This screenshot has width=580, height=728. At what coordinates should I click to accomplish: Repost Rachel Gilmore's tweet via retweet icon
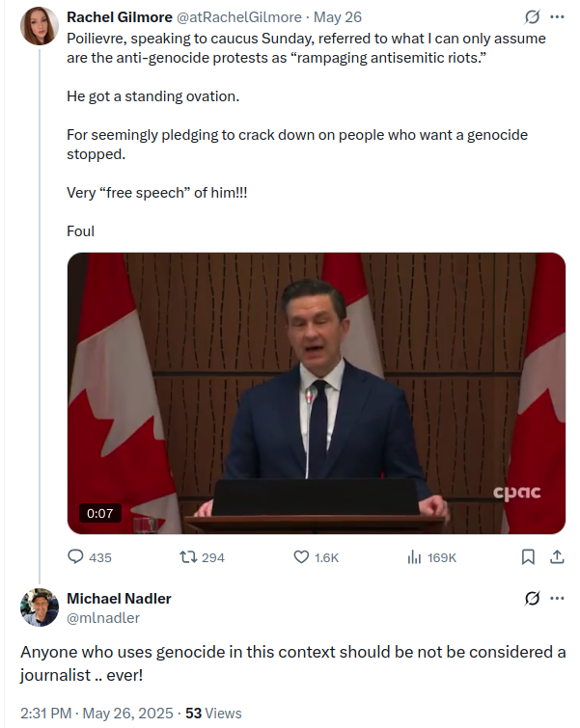(189, 556)
